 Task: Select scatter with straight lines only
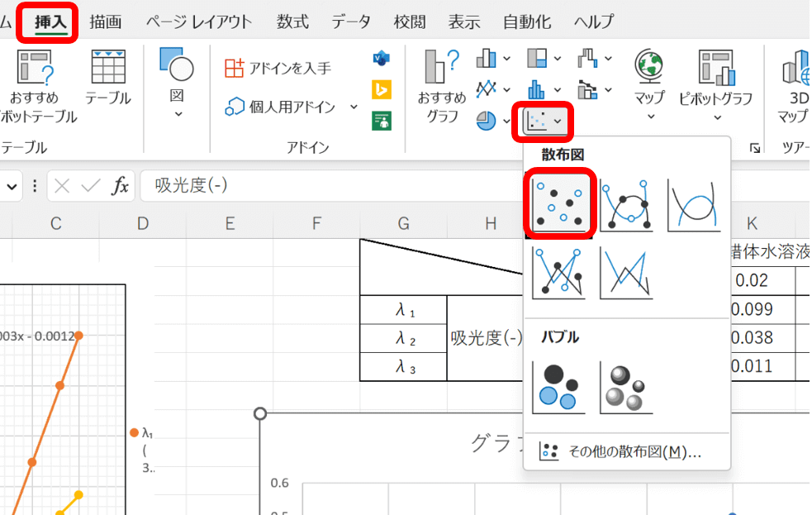coord(627,273)
